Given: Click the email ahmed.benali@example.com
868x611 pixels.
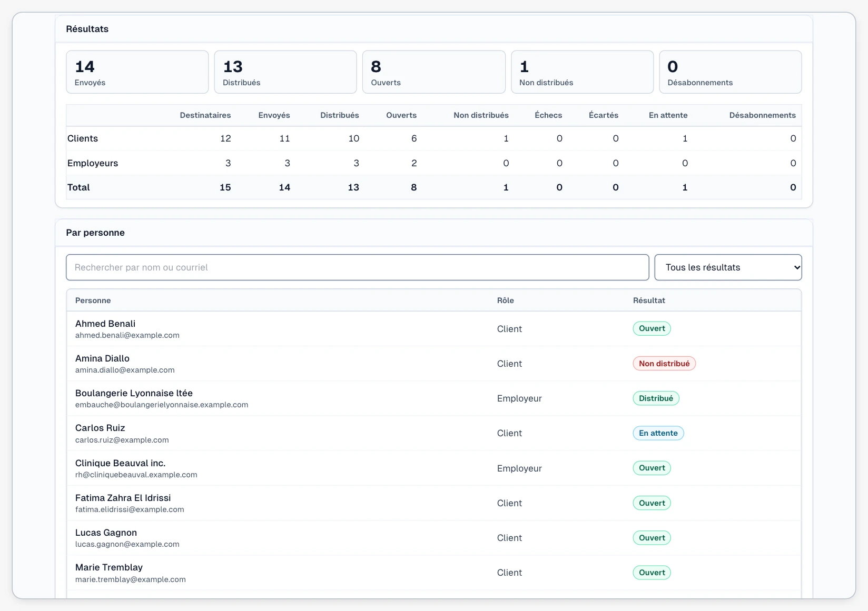Looking at the screenshot, I should pos(127,335).
